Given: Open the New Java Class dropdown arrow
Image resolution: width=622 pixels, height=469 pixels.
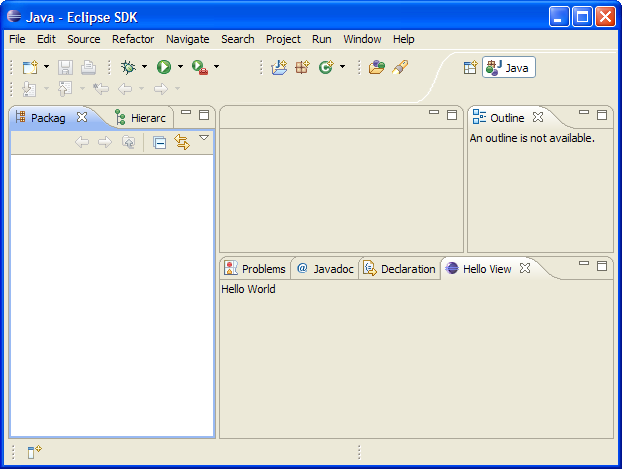Looking at the screenshot, I should click(x=342, y=67).
